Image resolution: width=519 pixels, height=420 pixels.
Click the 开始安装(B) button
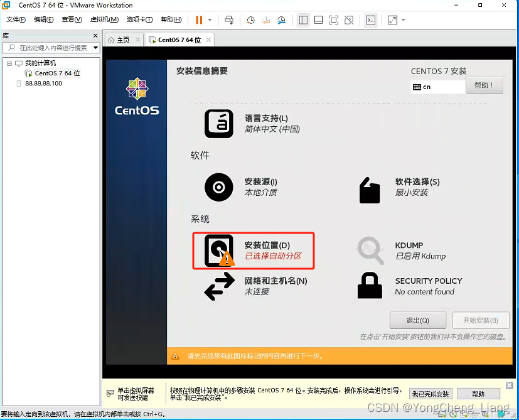pos(481,320)
